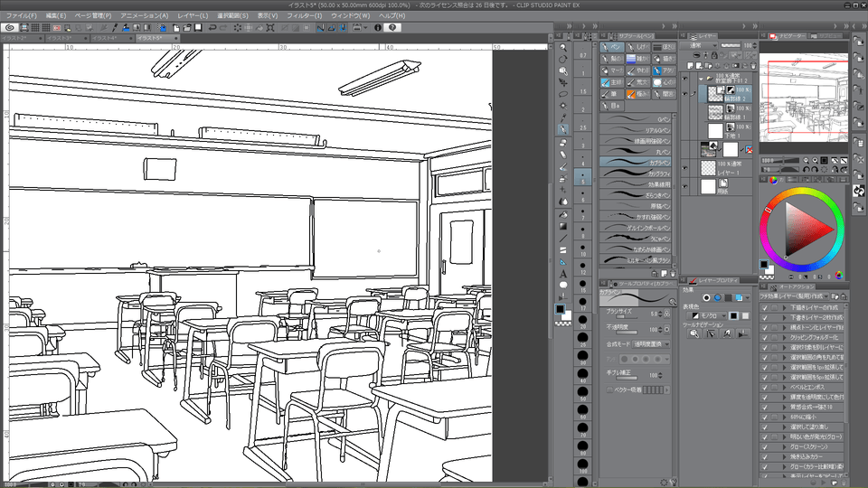
Task: Select the Text tool (A icon)
Action: click(x=563, y=273)
